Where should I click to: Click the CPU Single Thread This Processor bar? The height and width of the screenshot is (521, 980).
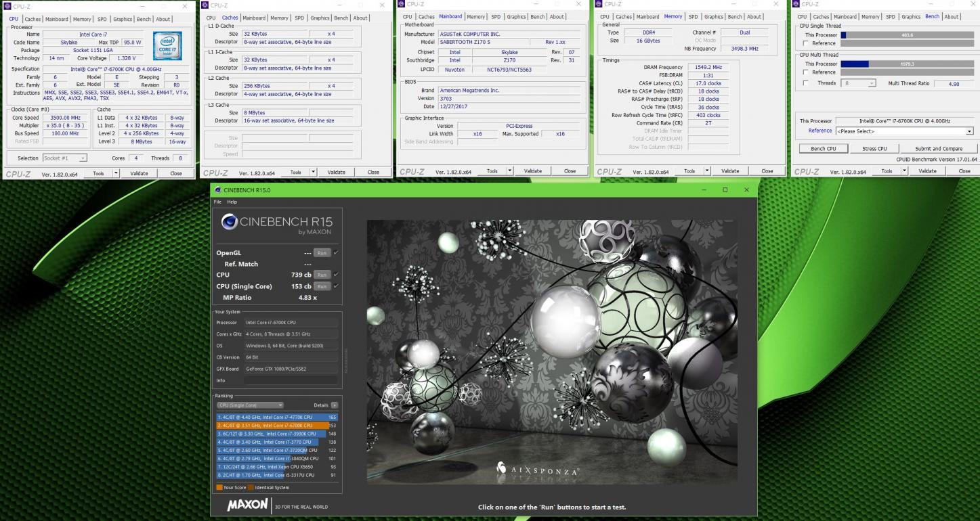click(x=907, y=35)
